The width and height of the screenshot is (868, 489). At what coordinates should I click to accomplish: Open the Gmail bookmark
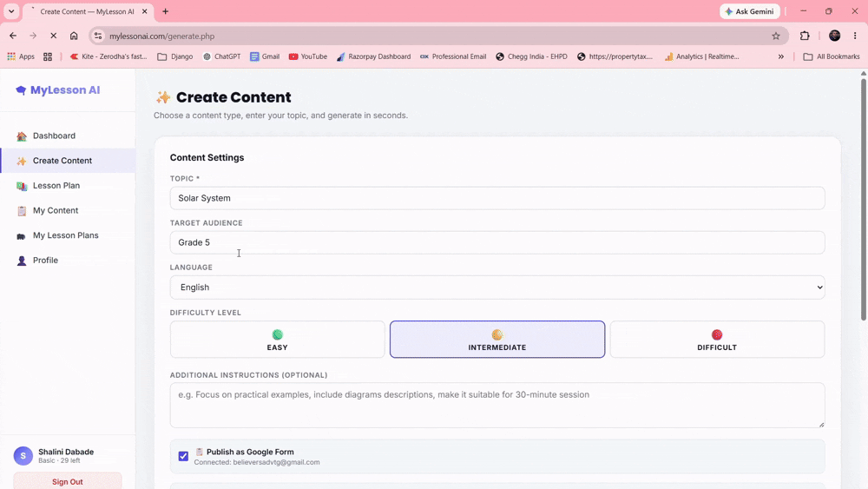(x=265, y=56)
